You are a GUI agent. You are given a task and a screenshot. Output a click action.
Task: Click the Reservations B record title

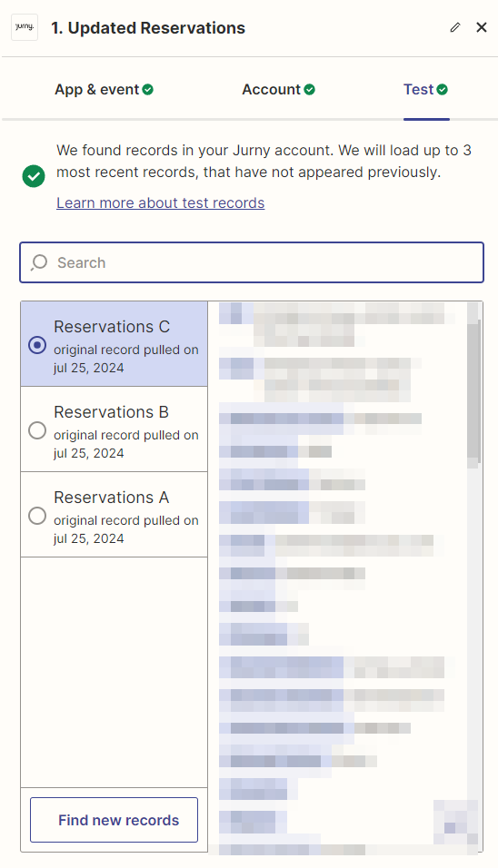point(111,412)
